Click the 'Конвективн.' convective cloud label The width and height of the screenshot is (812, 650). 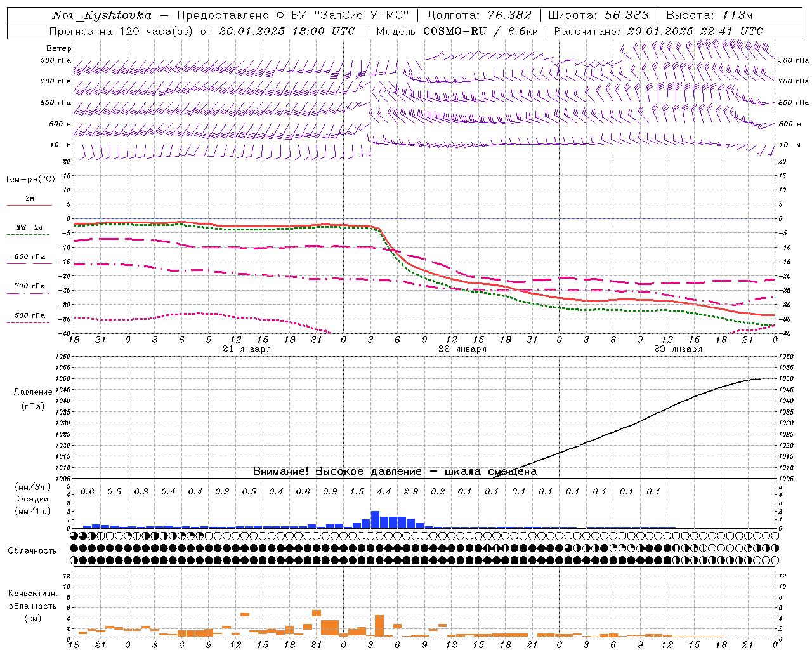point(33,594)
